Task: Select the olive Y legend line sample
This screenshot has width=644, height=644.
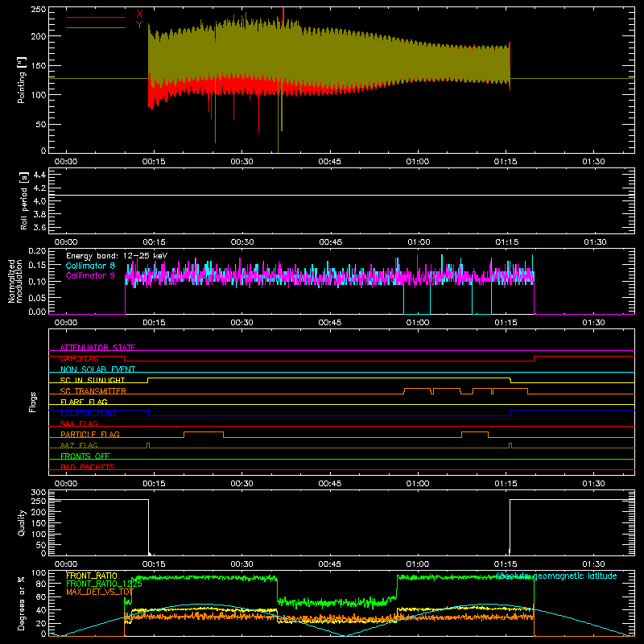Action: [x=96, y=27]
